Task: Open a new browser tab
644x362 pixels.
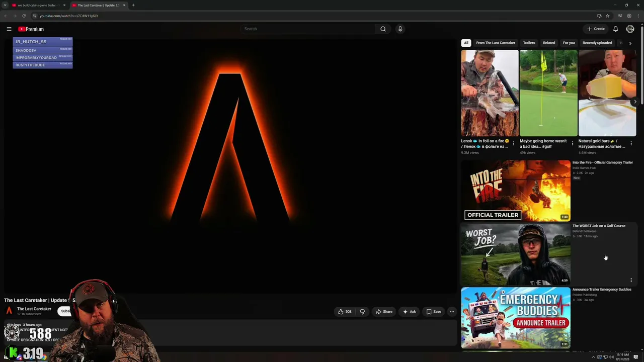Action: (133, 5)
